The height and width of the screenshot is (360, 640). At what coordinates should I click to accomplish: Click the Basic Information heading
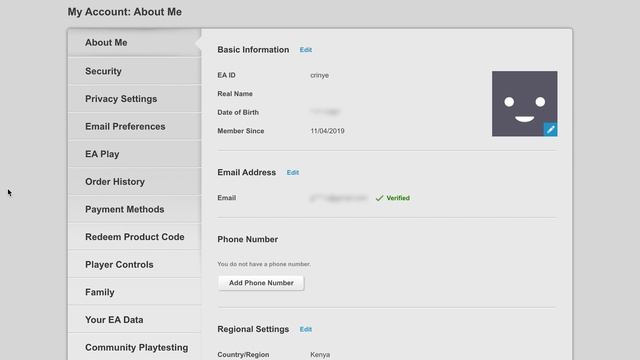253,50
